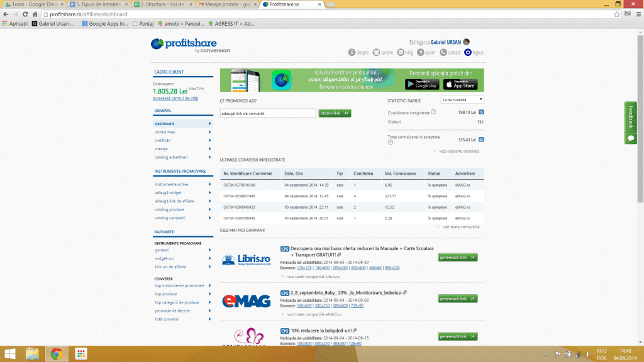Expand 'top produse' sidebar arrow
Screen dimensions: 644x362
pyautogui.click(x=210, y=294)
